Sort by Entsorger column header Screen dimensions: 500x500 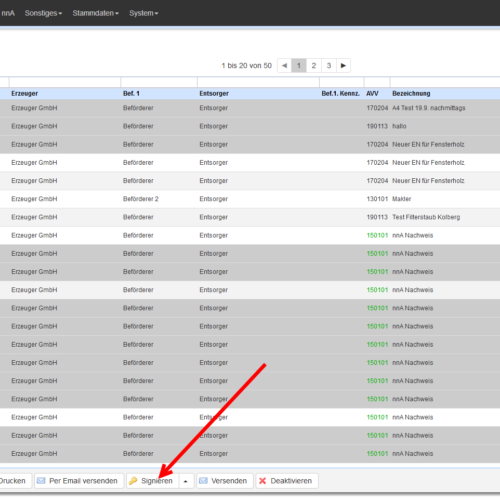pos(214,93)
